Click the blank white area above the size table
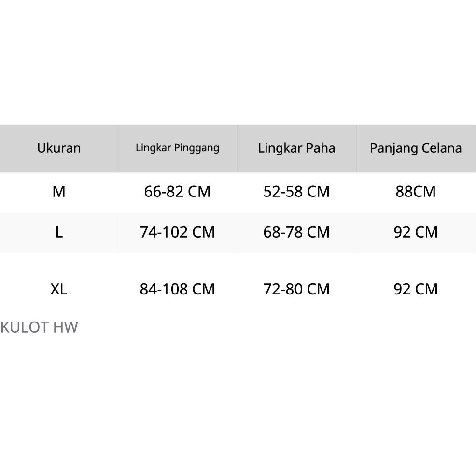Screen dimensions: 476x476 pos(238,63)
